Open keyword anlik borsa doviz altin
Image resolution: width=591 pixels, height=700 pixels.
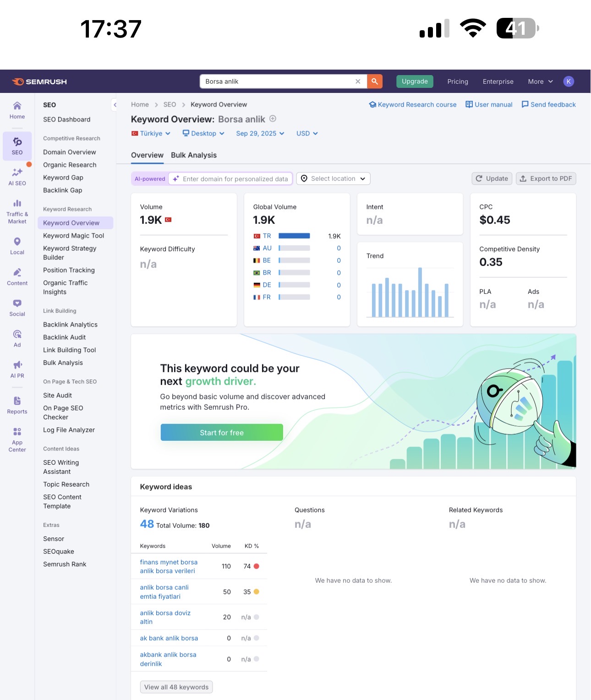165,617
